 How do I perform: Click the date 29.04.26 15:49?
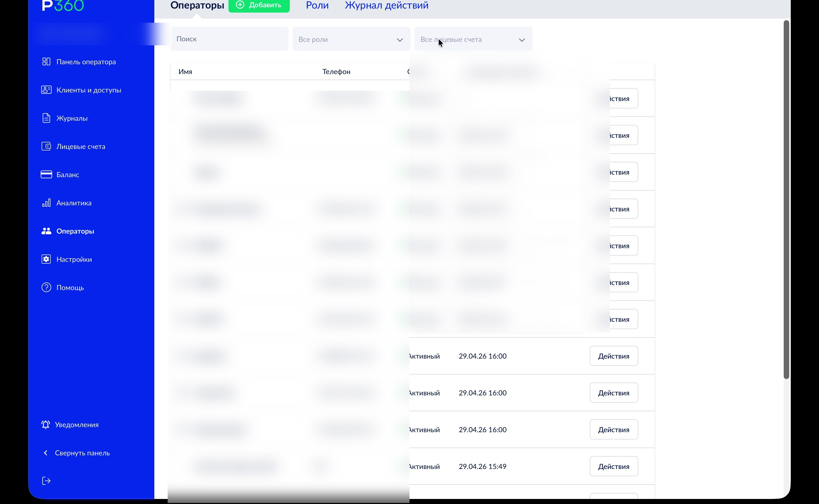click(x=483, y=466)
